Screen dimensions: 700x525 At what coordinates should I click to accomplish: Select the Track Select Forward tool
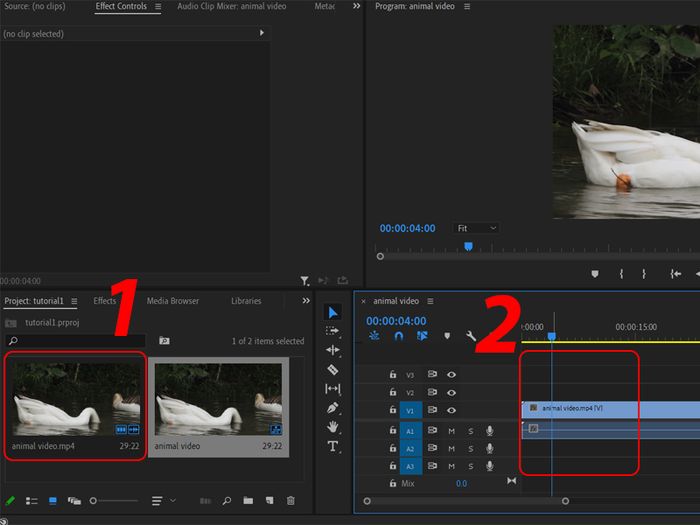pyautogui.click(x=333, y=331)
